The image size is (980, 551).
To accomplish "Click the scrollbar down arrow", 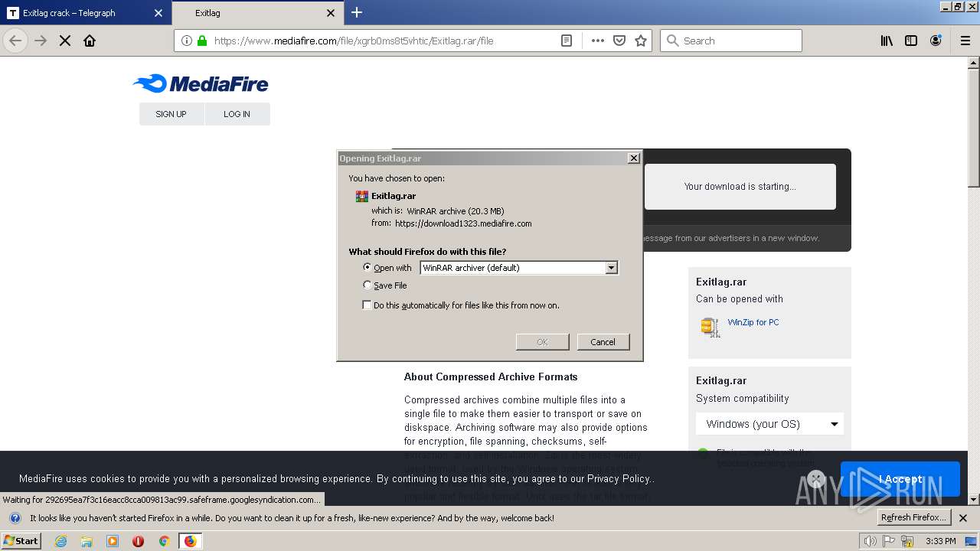I will (974, 500).
